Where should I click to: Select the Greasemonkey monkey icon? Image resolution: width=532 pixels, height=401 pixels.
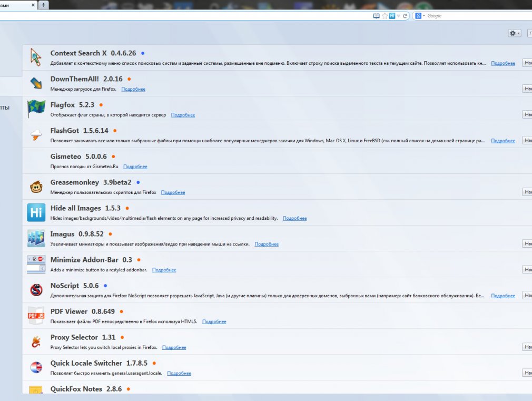pyautogui.click(x=36, y=187)
